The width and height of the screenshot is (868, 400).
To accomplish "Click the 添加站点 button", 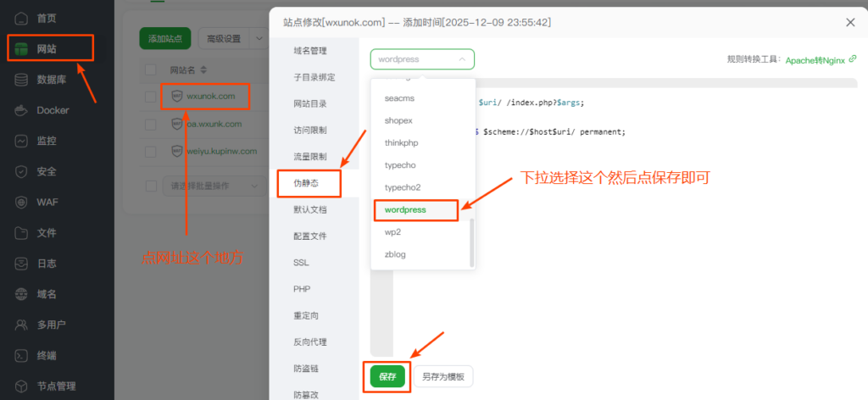I will click(x=165, y=39).
